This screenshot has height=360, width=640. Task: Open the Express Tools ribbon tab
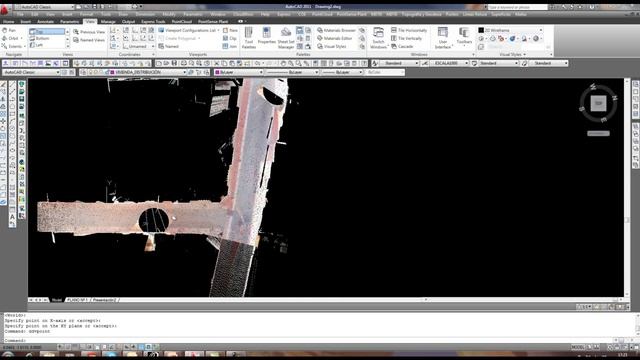point(153,22)
